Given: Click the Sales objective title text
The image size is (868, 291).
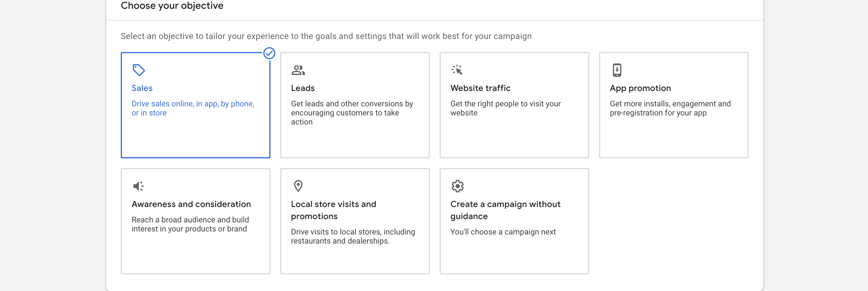Looking at the screenshot, I should 142,88.
